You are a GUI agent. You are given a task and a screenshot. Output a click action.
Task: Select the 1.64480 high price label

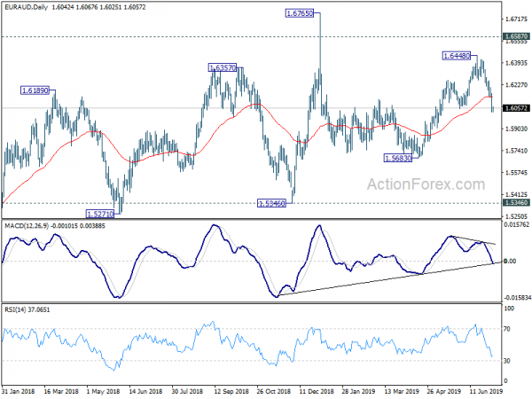point(457,56)
